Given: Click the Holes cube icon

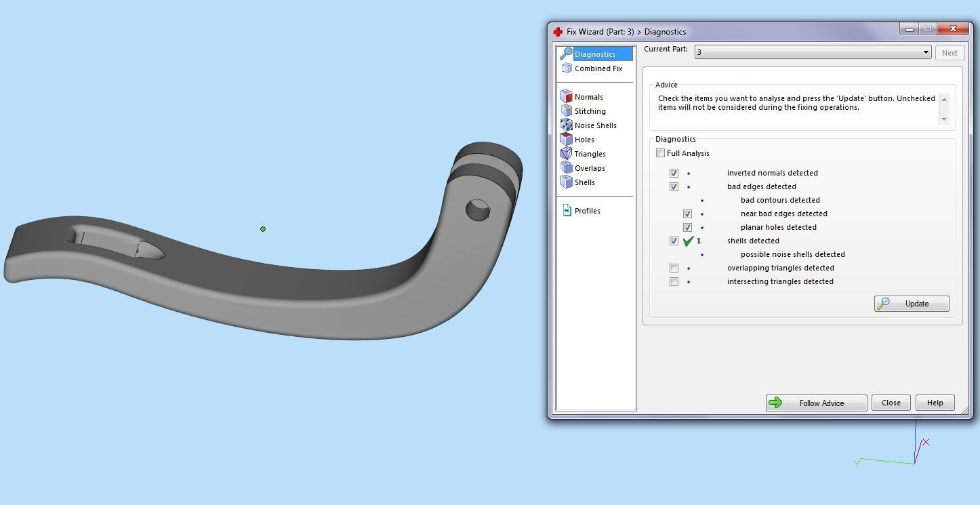Looking at the screenshot, I should (567, 140).
